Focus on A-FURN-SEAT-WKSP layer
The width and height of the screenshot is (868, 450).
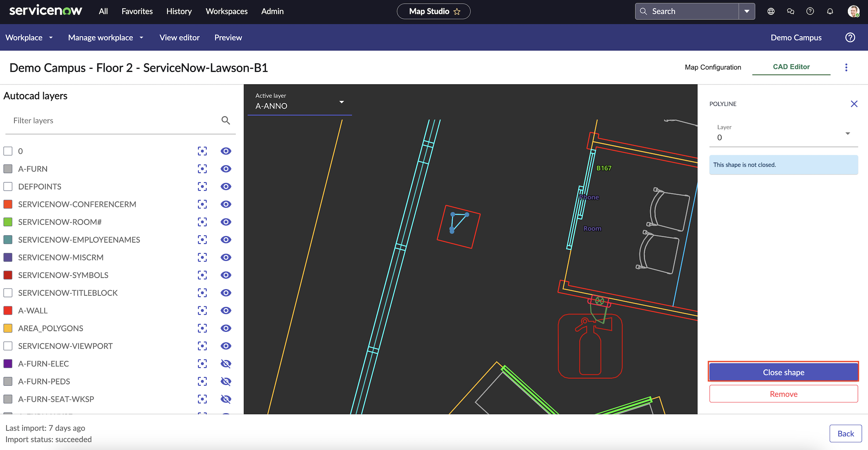(202, 399)
